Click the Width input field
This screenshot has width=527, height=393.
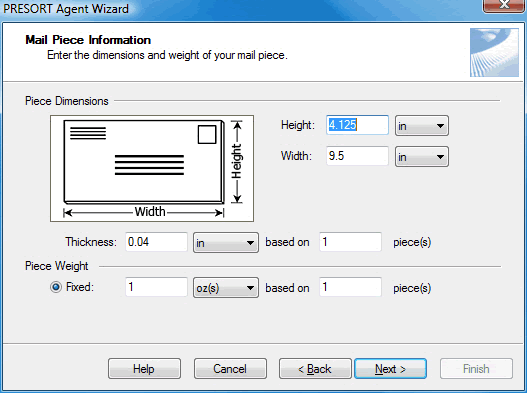[357, 156]
